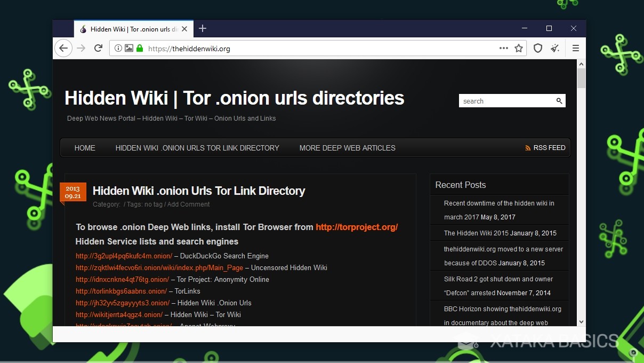Click the torproject.org link
Viewport: 644px width, 363px height.
point(357,227)
